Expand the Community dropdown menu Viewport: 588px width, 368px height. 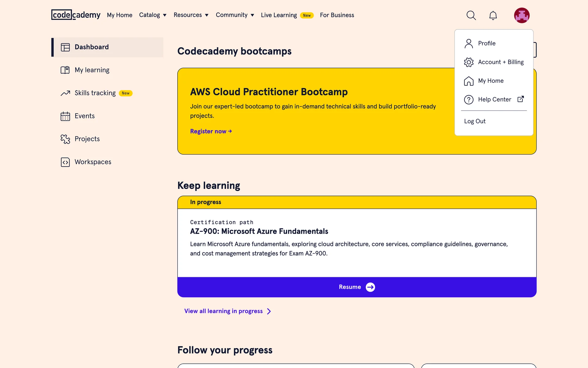coord(235,15)
